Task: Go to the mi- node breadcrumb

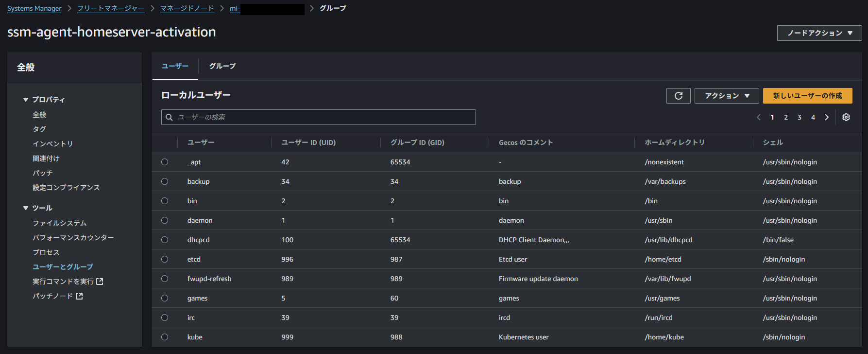Action: (x=267, y=9)
